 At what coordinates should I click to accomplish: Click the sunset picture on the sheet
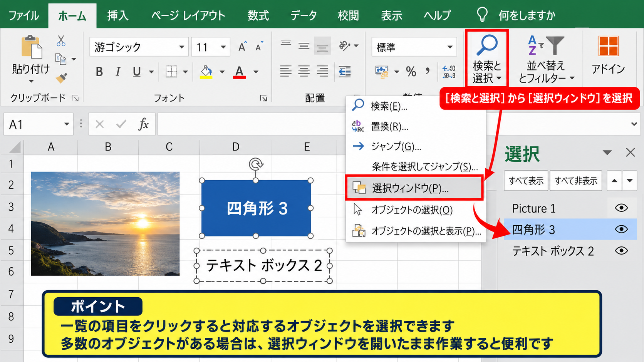coord(105,224)
